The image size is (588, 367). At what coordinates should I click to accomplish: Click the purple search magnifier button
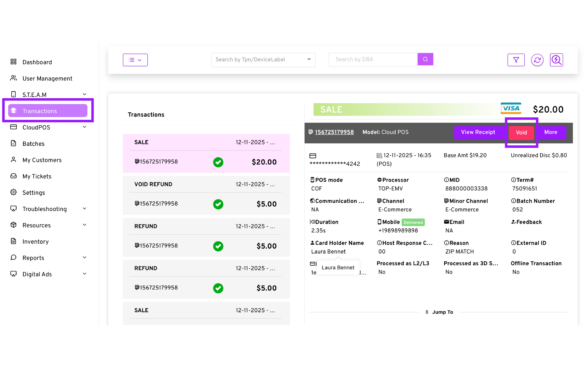pos(425,59)
